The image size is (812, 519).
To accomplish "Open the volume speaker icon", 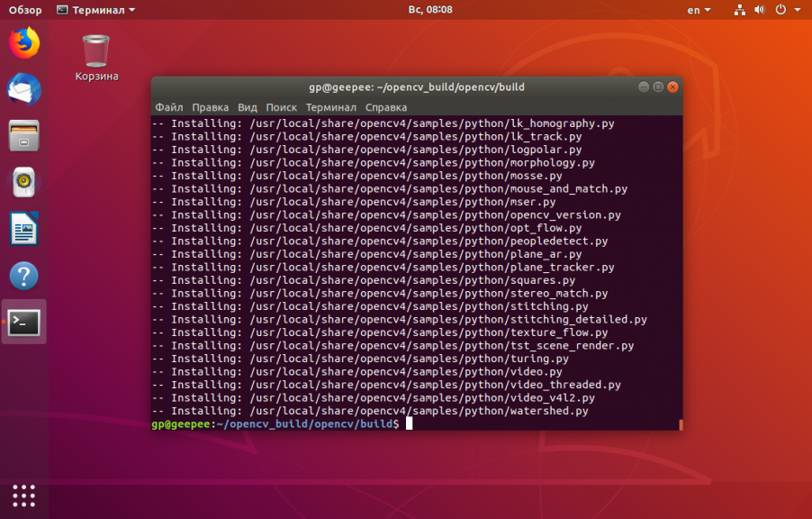I will [x=760, y=10].
